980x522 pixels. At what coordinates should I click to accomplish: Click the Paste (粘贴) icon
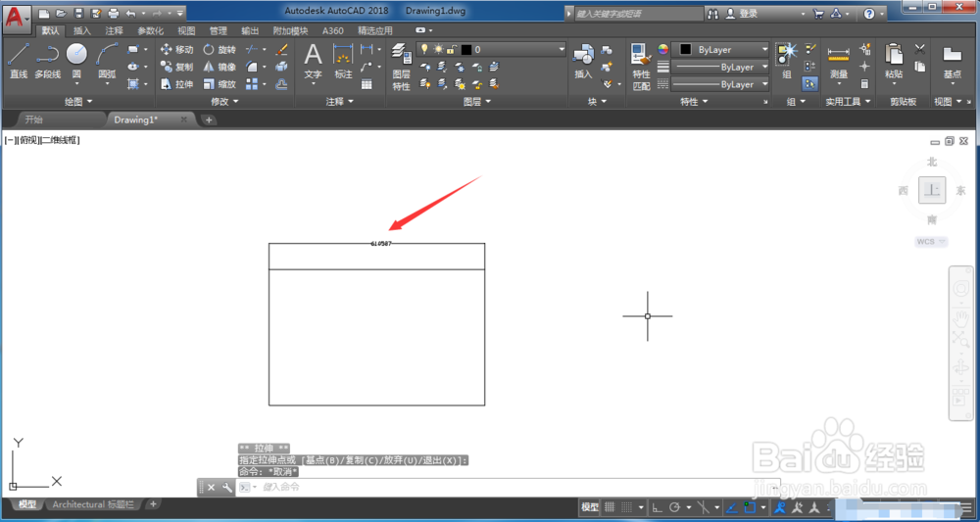pyautogui.click(x=894, y=62)
